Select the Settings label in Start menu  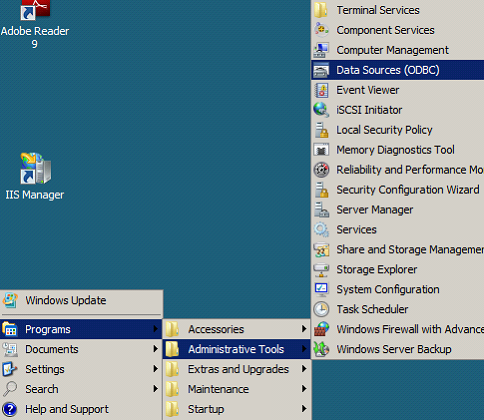point(45,369)
